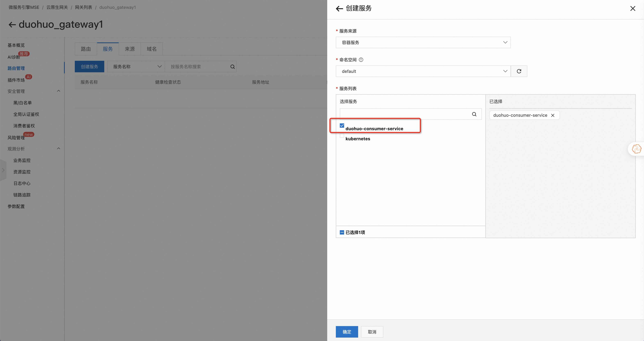Image resolution: width=644 pixels, height=341 pixels.
Task: Remove duohuo-consumer-service tag via X icon
Action: pos(553,115)
